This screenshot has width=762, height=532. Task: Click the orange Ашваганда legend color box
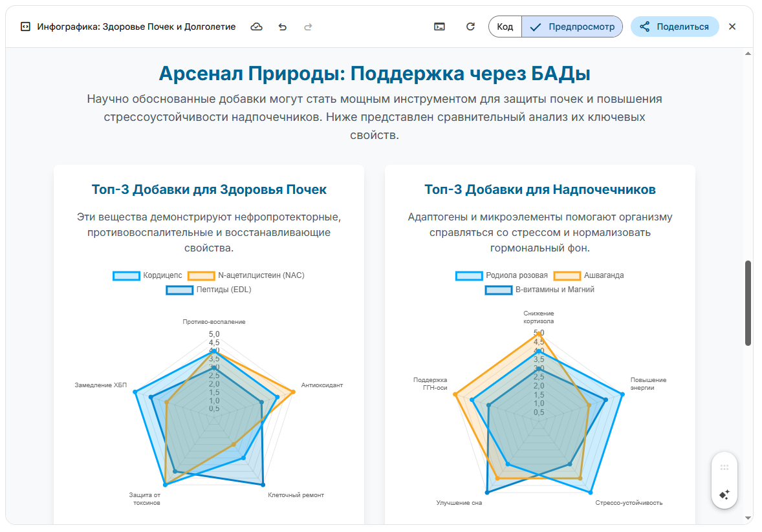(568, 275)
